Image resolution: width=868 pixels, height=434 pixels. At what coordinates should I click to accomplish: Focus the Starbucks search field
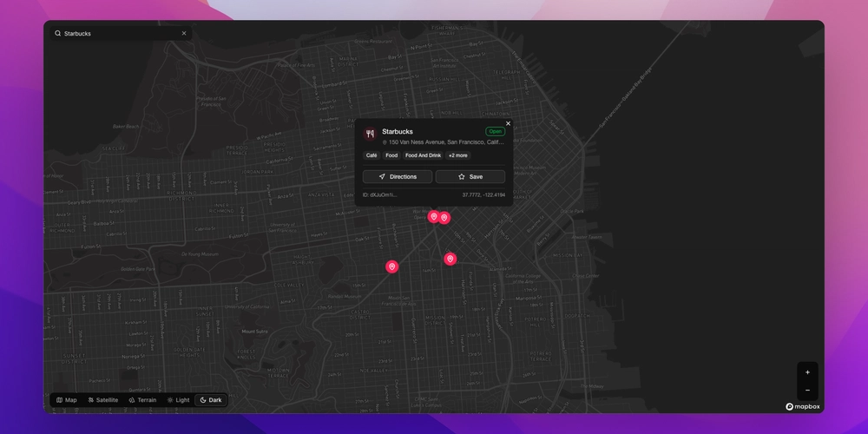point(121,33)
